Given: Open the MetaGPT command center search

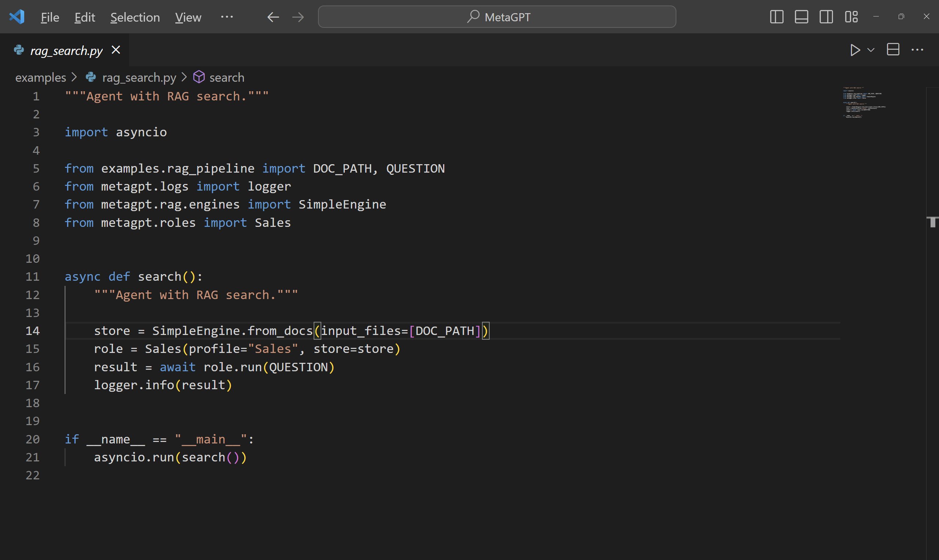Looking at the screenshot, I should tap(497, 16).
